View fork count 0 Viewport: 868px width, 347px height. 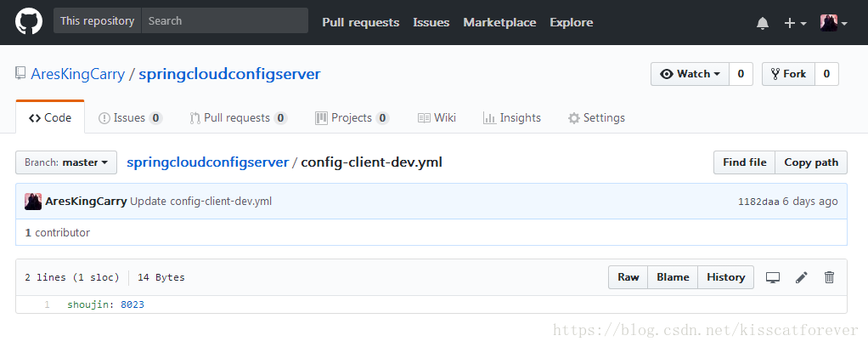827,74
